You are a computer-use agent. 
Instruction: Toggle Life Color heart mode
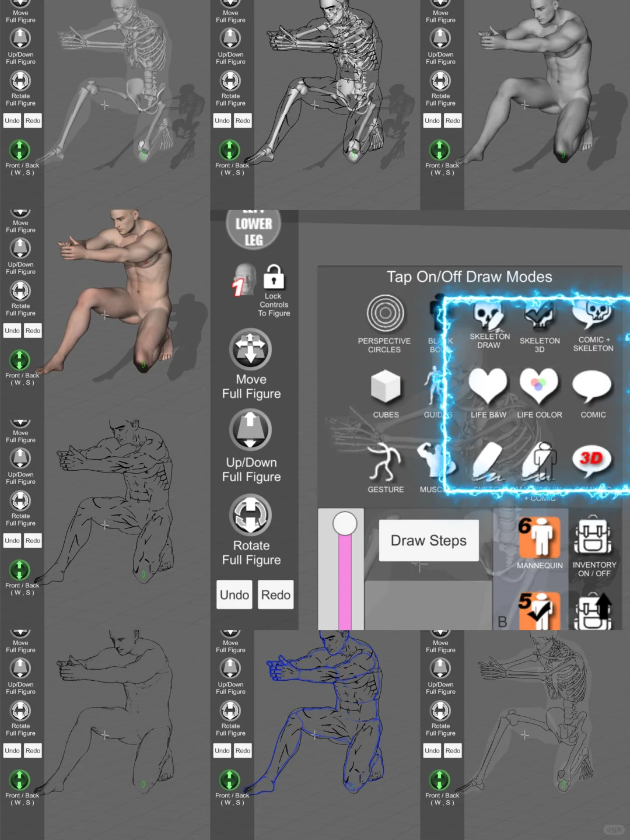(539, 386)
